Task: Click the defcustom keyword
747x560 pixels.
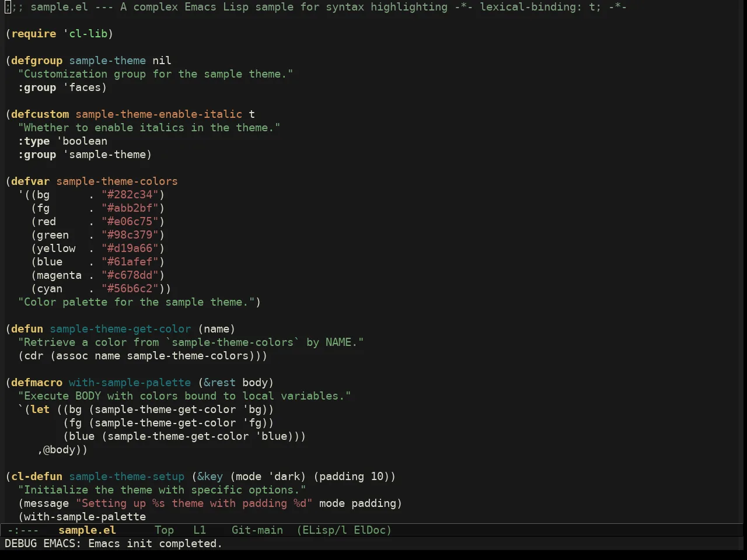Action: tap(40, 114)
